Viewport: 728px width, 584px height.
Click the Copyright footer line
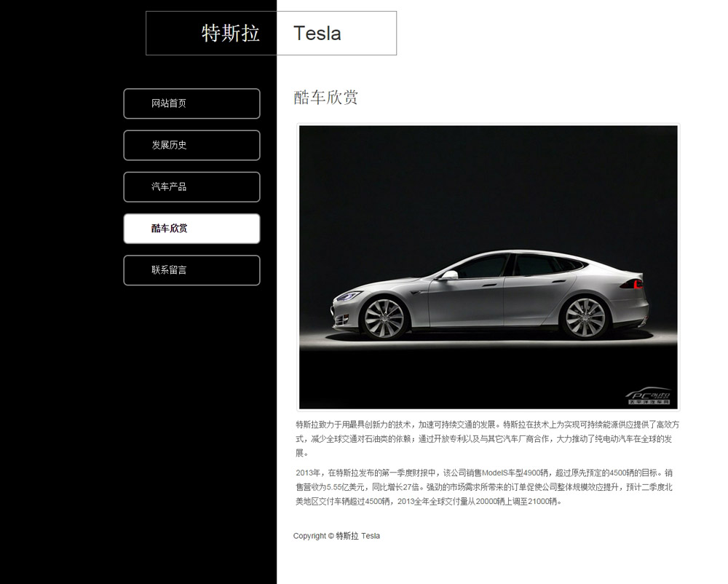click(x=336, y=536)
